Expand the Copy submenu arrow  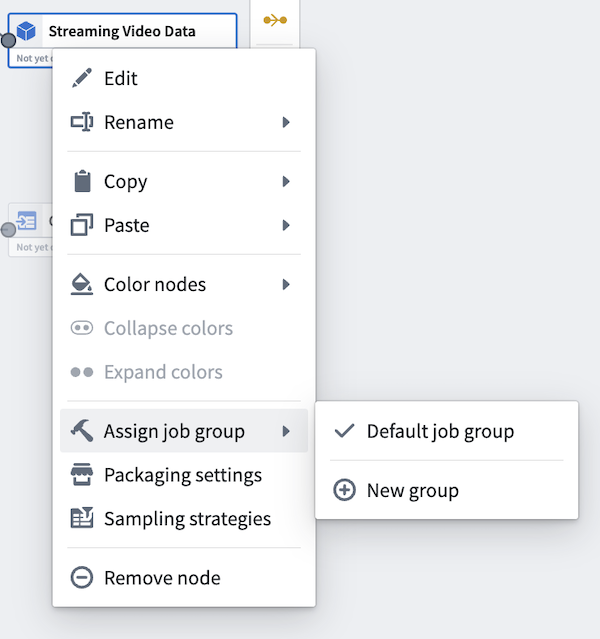(286, 181)
